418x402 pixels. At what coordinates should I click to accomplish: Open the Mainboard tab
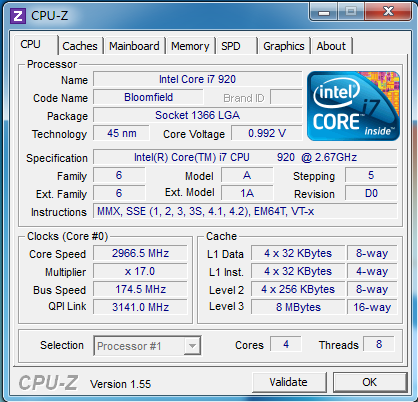[134, 46]
